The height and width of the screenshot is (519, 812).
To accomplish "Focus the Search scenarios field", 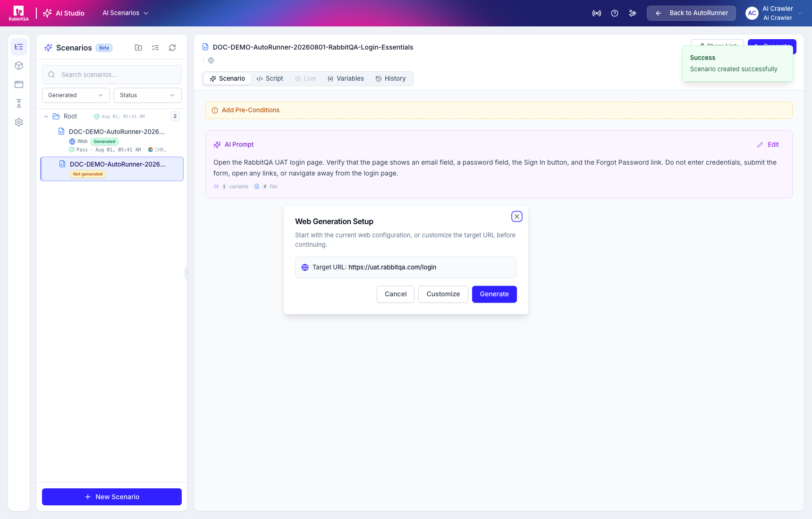I will (112, 75).
